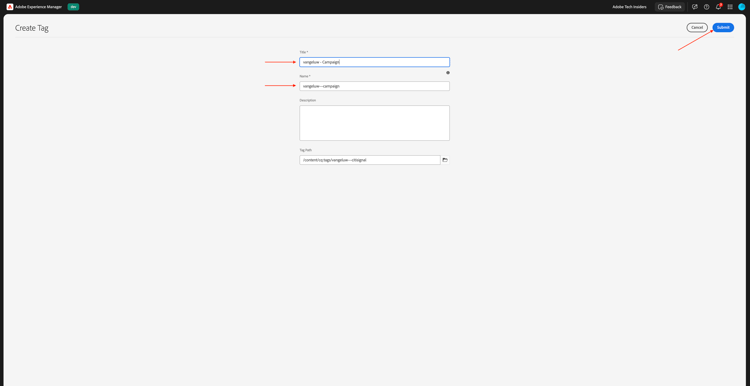The image size is (750, 386).
Task: Open the Adobe Tech Insiders organization switcher
Action: point(629,7)
